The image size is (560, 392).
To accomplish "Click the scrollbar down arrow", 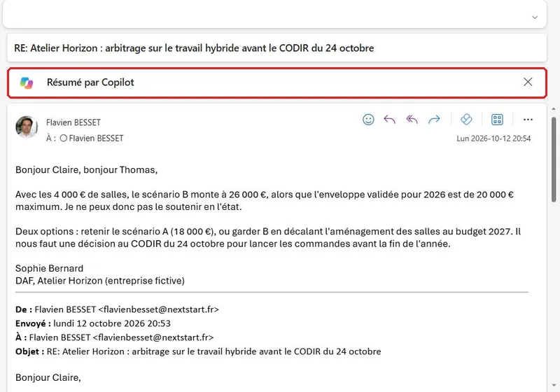I will [x=554, y=386].
